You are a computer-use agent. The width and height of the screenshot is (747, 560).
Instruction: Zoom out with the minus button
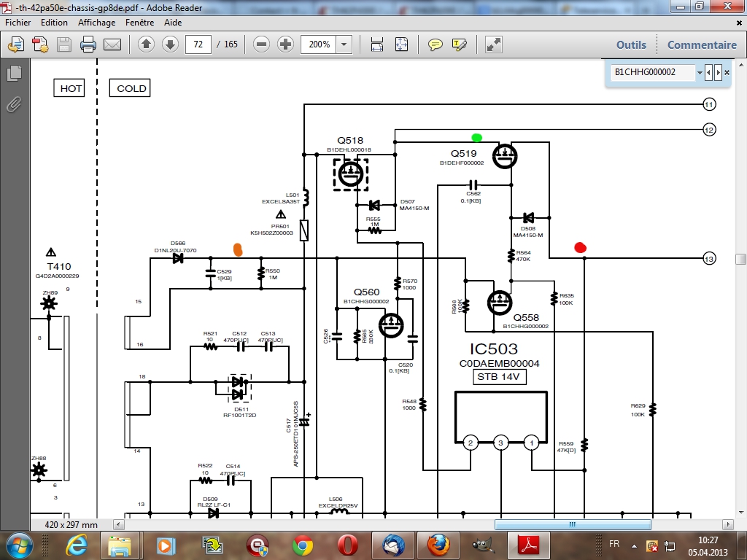tap(261, 44)
